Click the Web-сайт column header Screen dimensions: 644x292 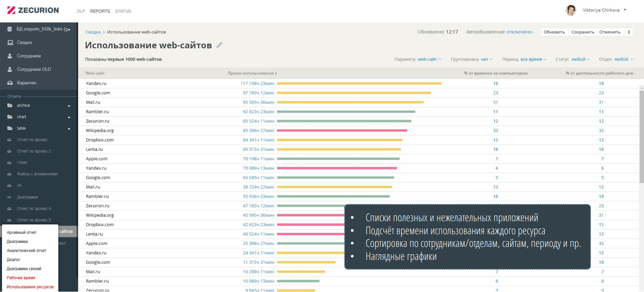pyautogui.click(x=95, y=73)
